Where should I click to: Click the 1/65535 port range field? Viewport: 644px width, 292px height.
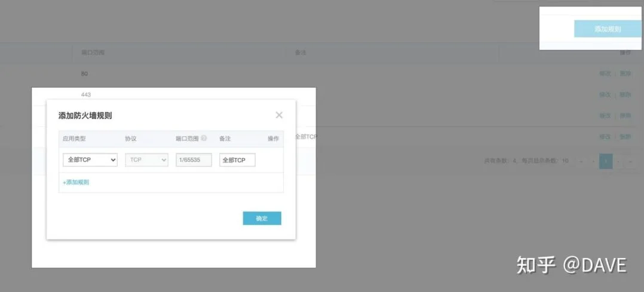click(x=194, y=160)
